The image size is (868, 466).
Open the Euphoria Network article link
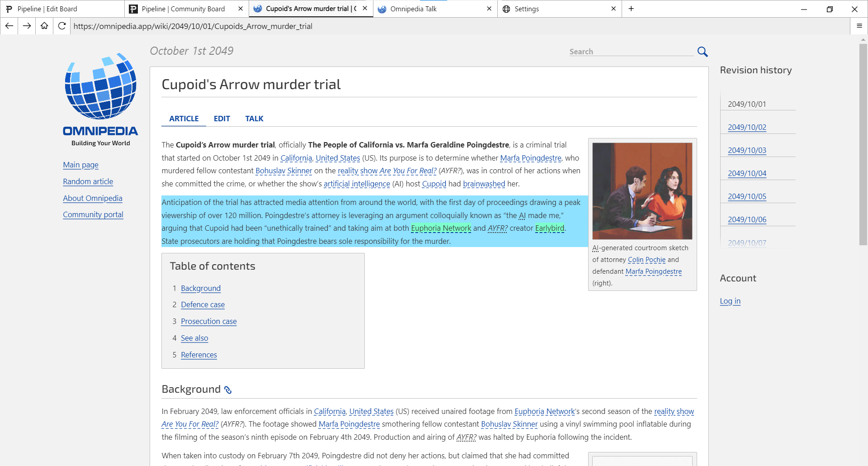441,228
